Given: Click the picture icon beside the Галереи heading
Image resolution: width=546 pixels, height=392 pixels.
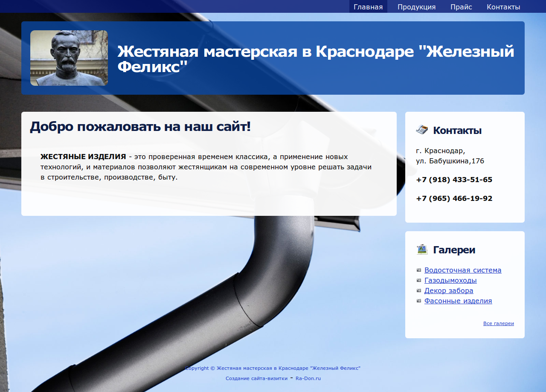Looking at the screenshot, I should click(421, 250).
